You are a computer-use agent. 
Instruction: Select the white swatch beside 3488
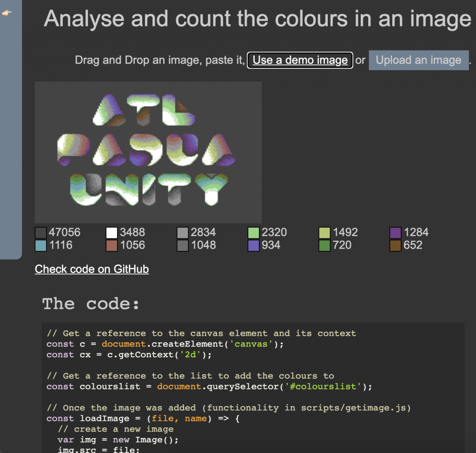(x=112, y=233)
